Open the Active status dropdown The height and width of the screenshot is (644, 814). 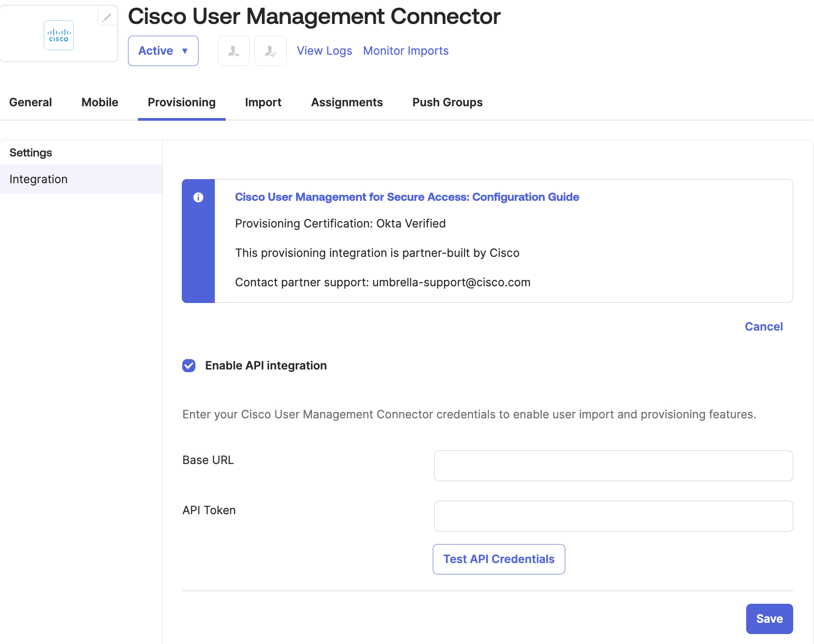coord(163,51)
